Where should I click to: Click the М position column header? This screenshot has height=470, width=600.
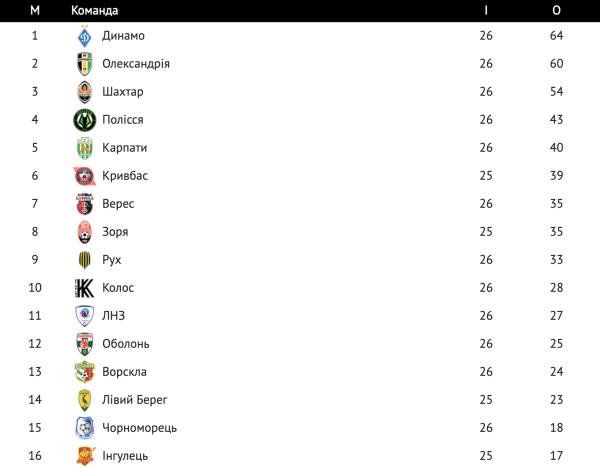[x=35, y=10]
